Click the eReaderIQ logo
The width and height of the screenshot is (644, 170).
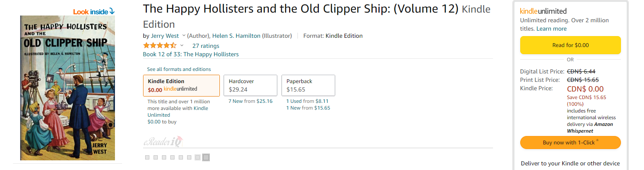click(163, 141)
